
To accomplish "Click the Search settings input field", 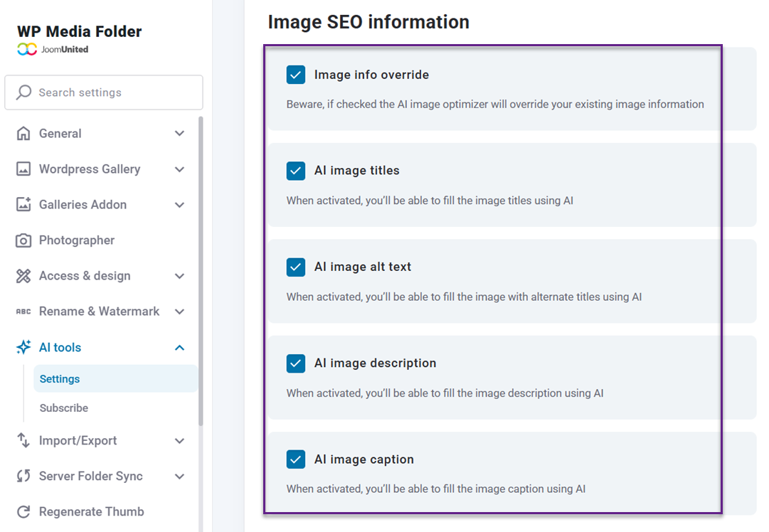I will coord(103,92).
